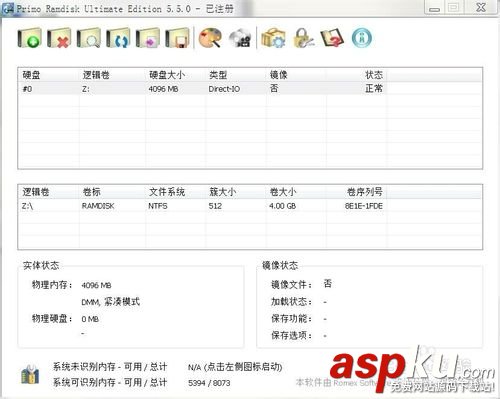Click the 卷大小 column header
Screen dimensions: 500x399
283,192
